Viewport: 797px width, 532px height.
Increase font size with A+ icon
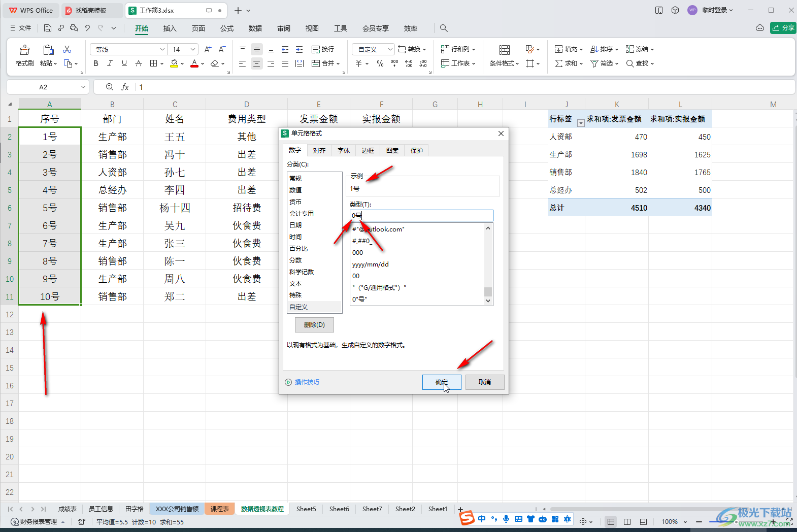tap(208, 49)
